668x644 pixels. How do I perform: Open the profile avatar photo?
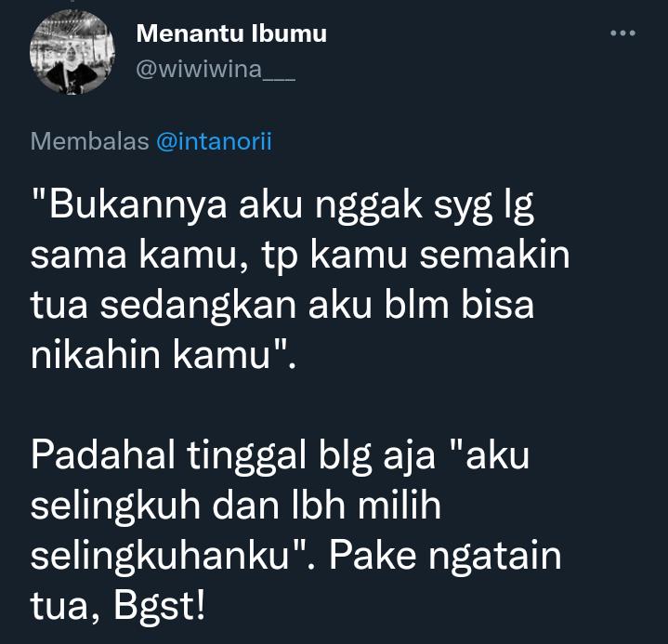coord(72,51)
